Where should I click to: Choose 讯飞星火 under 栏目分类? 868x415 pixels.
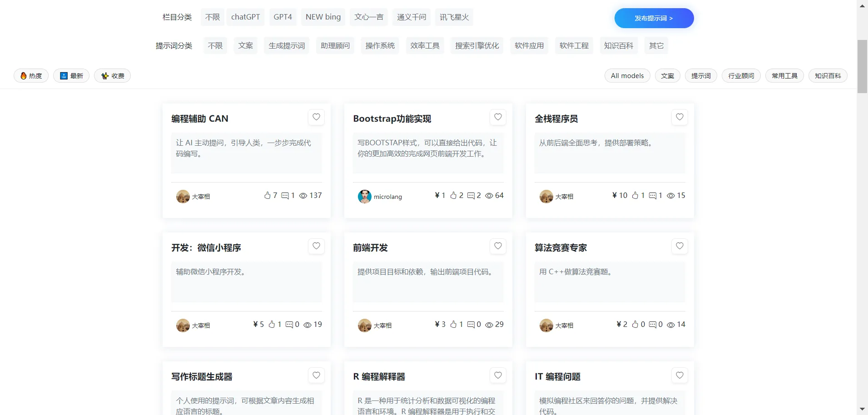tap(454, 17)
